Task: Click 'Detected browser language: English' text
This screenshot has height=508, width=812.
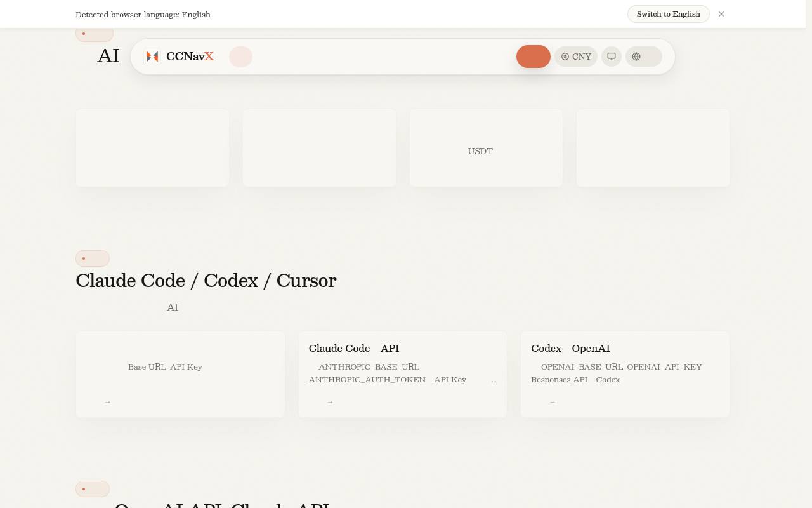Action: [143, 14]
